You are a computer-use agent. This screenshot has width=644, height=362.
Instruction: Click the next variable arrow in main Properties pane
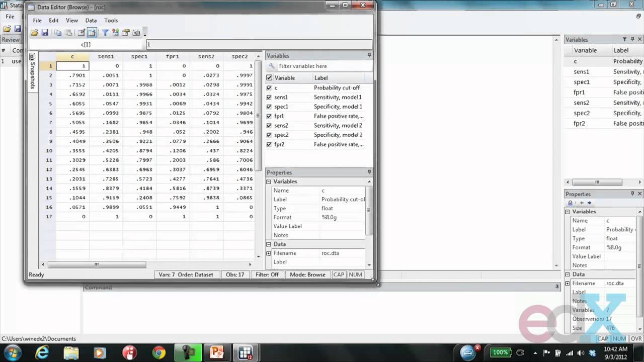click(589, 203)
